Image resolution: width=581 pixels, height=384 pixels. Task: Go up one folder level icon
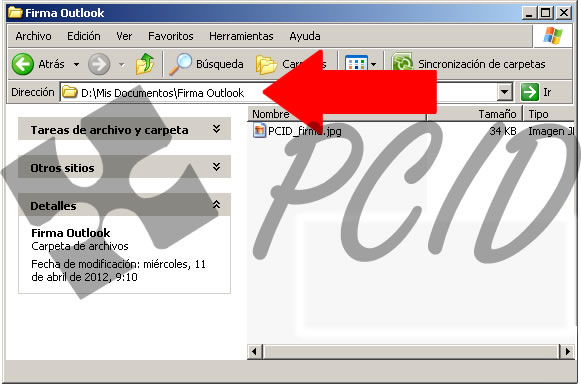pos(145,64)
